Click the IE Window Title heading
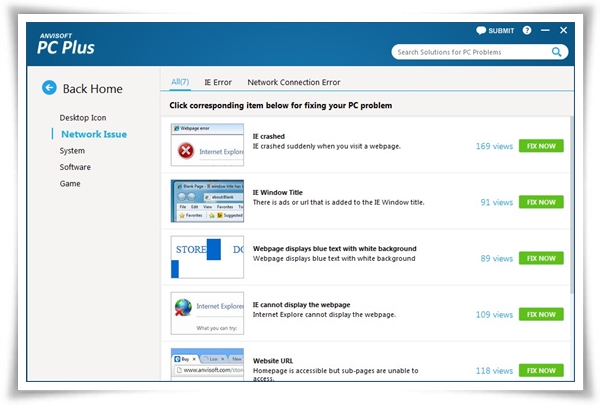The image size is (600, 405). click(x=277, y=193)
